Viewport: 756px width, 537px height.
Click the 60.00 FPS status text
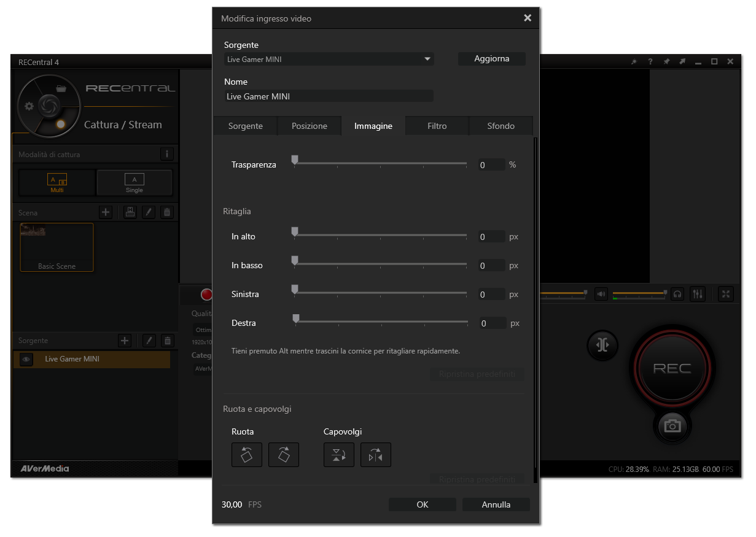718,469
